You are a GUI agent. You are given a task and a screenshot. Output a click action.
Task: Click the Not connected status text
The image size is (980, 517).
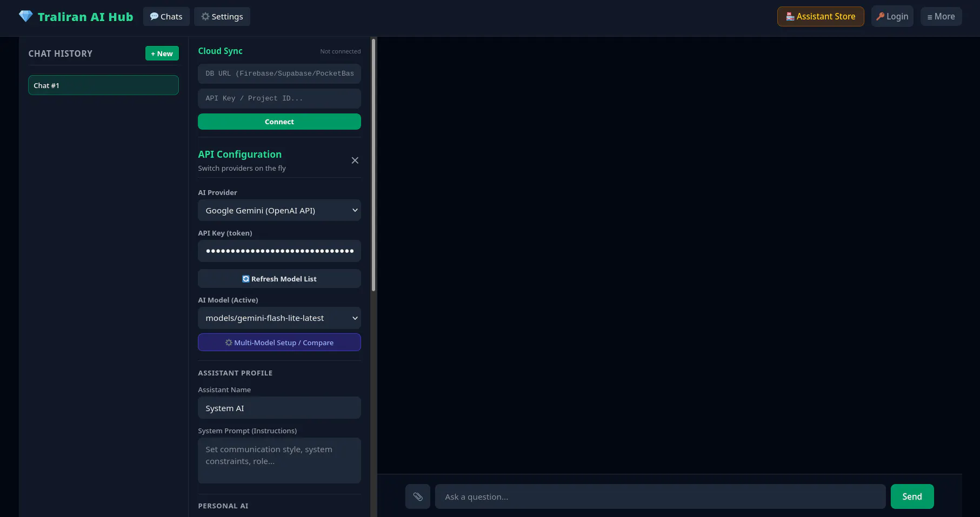click(x=341, y=51)
